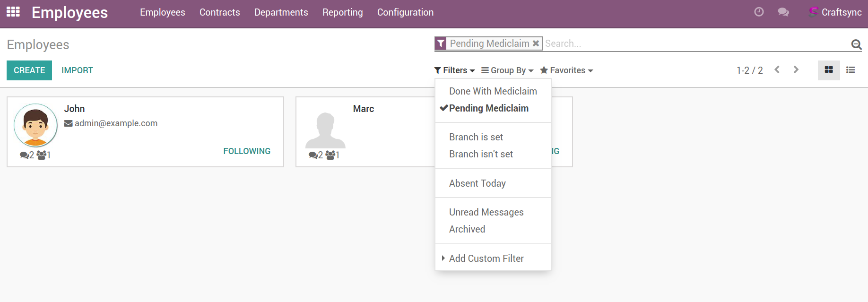
Task: Click the Import button
Action: (77, 70)
